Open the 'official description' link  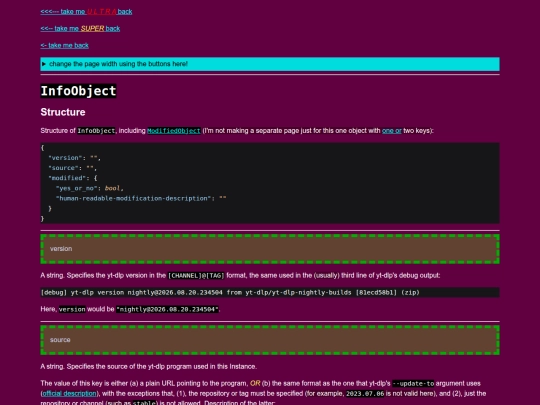[69, 393]
